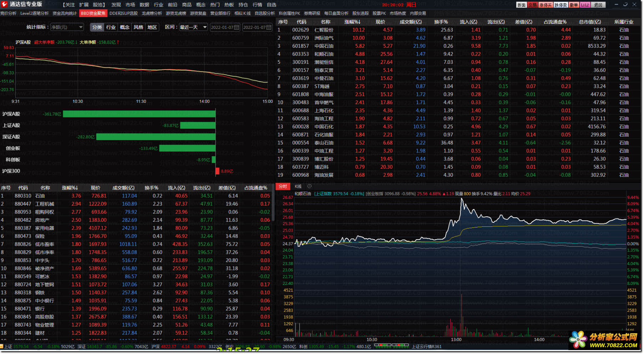
Task: Click the 深证A股 green fund flow bar
Action: click(156, 137)
